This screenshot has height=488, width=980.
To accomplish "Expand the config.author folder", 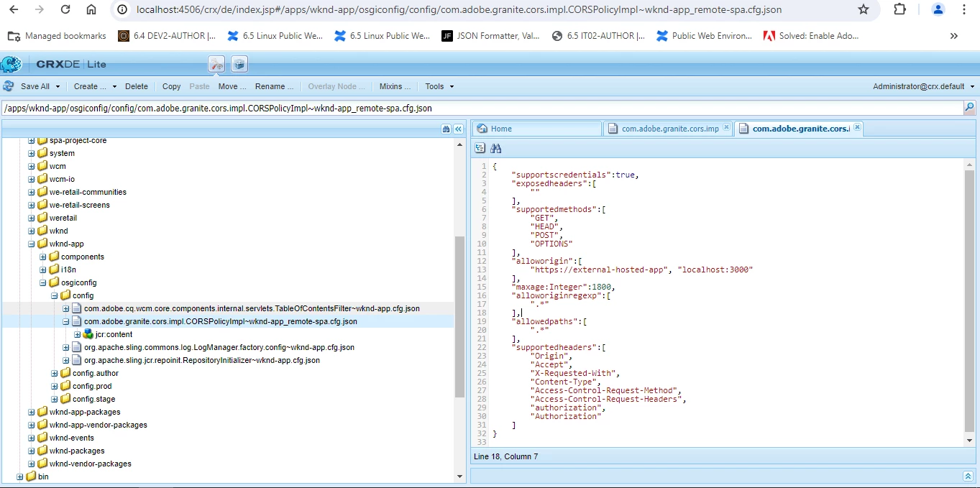I will [x=55, y=373].
